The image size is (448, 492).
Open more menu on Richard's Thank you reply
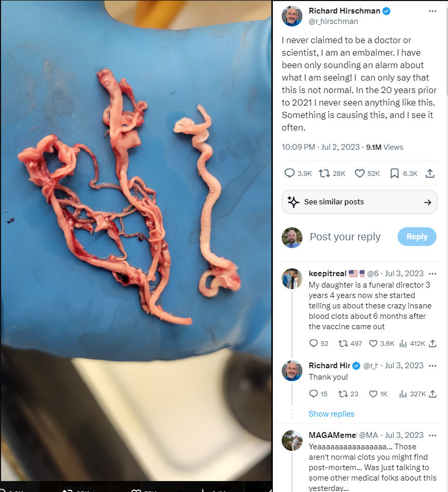tap(432, 366)
